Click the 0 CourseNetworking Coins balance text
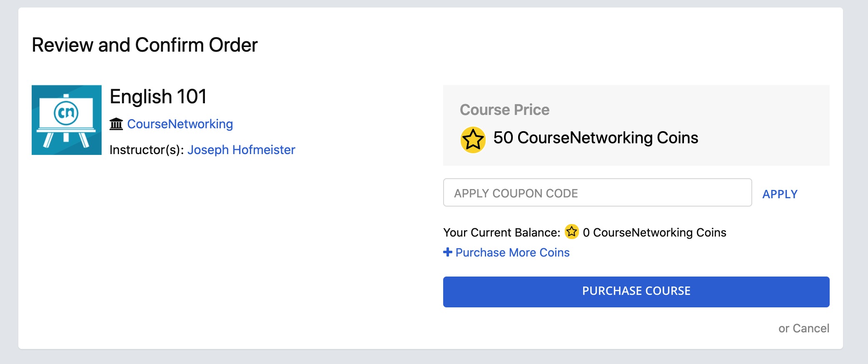This screenshot has height=364, width=868. (654, 232)
